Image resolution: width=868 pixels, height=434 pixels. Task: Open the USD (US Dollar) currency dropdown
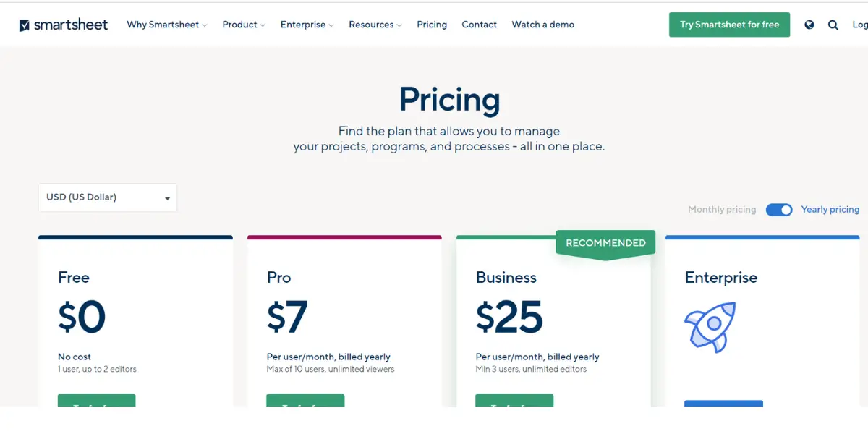tap(108, 197)
